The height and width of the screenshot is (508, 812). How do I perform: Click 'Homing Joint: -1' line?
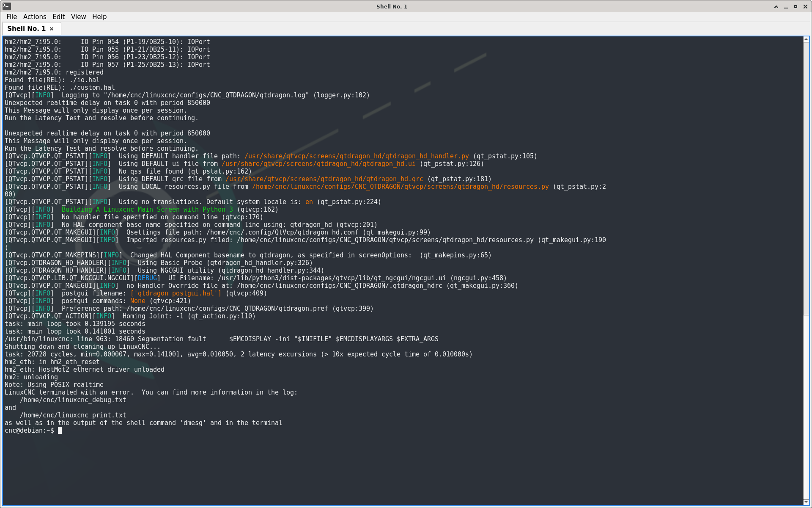(x=130, y=316)
